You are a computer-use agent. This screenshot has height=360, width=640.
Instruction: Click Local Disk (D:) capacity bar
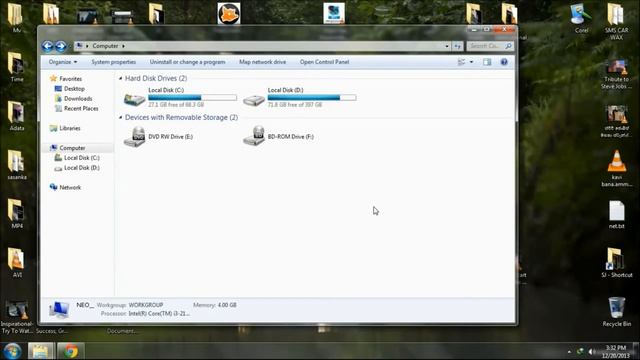312,98
